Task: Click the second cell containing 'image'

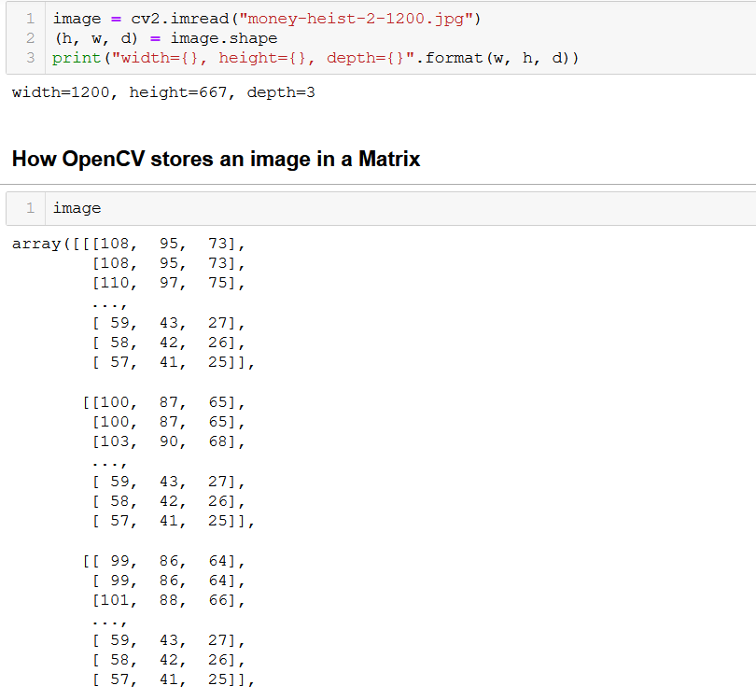Action: point(381,208)
